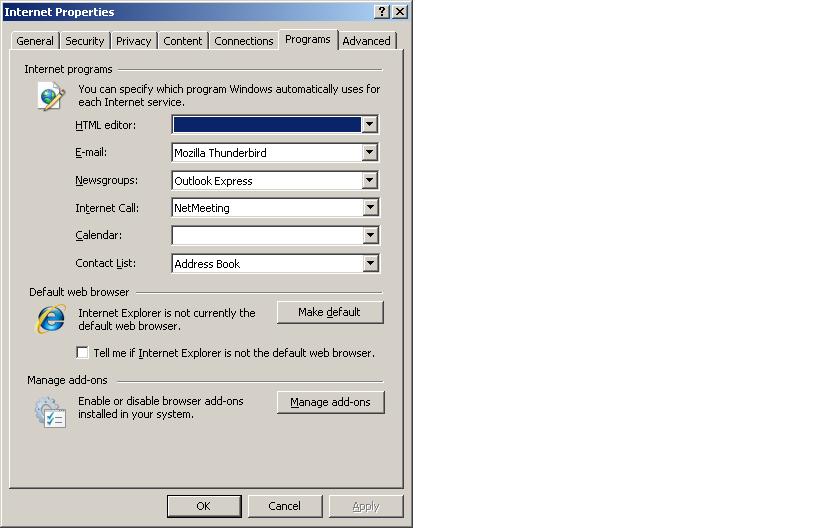Click the Apply button
The width and height of the screenshot is (840, 528).
pyautogui.click(x=366, y=506)
